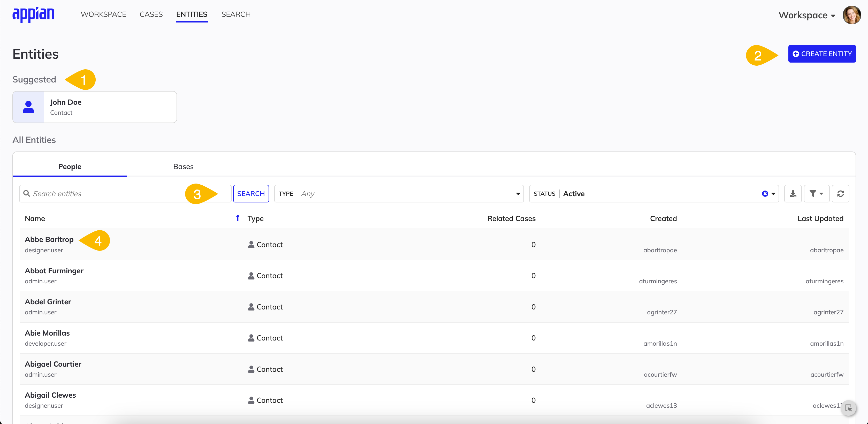The height and width of the screenshot is (424, 868).
Task: Select the Entities nav item
Action: 192,14
